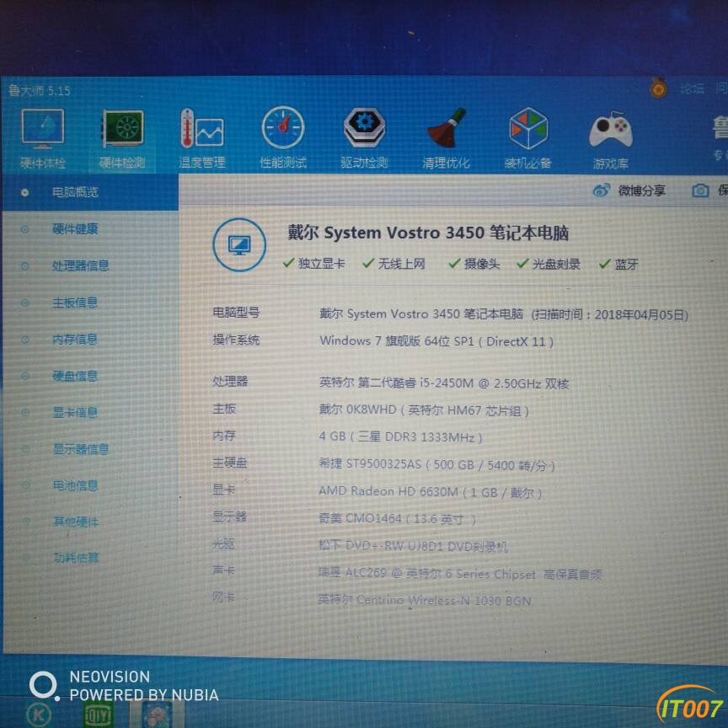Image resolution: width=728 pixels, height=728 pixels.
Task: Open 显示器信息 sidebar item
Action: [x=80, y=449]
